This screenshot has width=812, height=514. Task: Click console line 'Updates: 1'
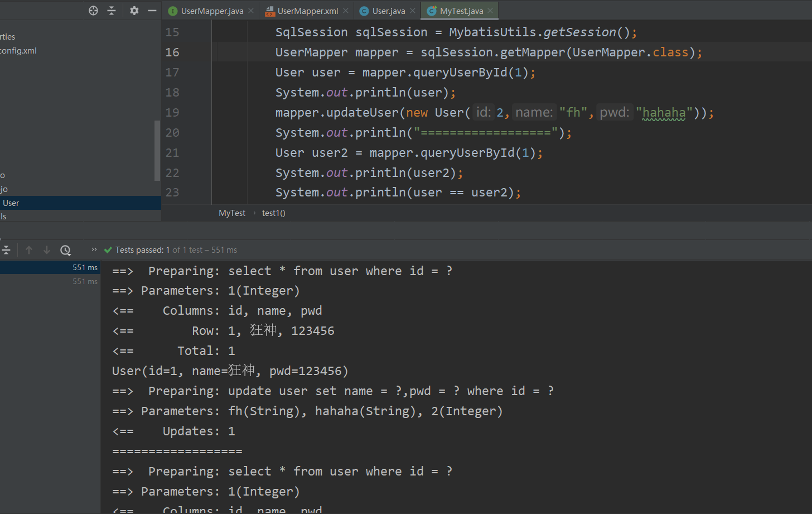coord(174,431)
